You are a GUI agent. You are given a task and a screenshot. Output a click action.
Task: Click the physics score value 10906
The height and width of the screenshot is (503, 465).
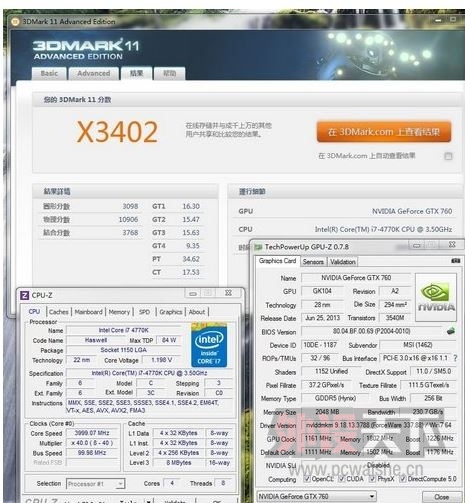coord(128,219)
